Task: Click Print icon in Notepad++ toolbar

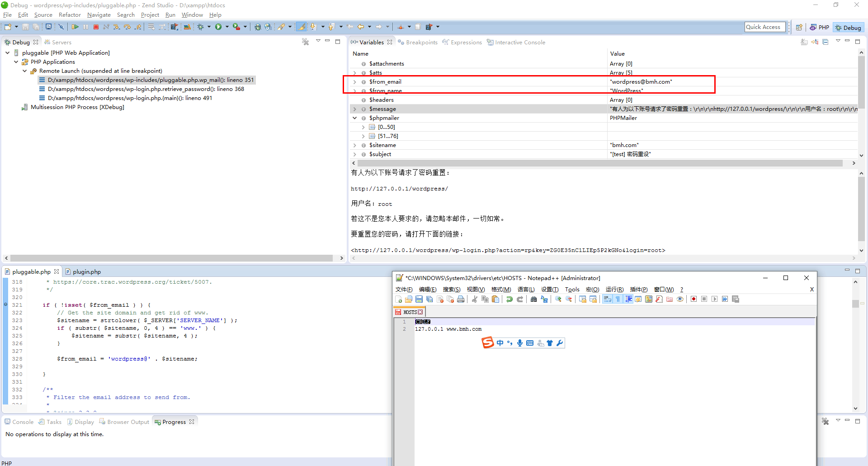Action: click(461, 299)
